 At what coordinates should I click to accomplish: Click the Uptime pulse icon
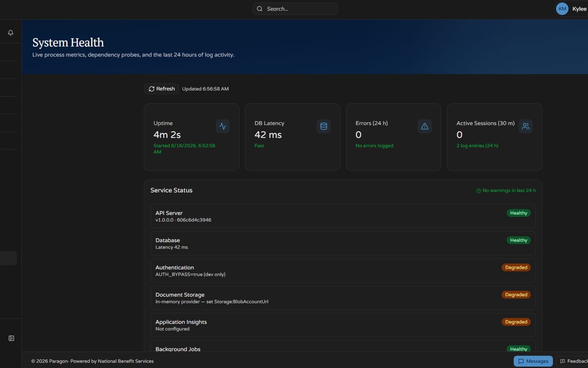tap(223, 126)
